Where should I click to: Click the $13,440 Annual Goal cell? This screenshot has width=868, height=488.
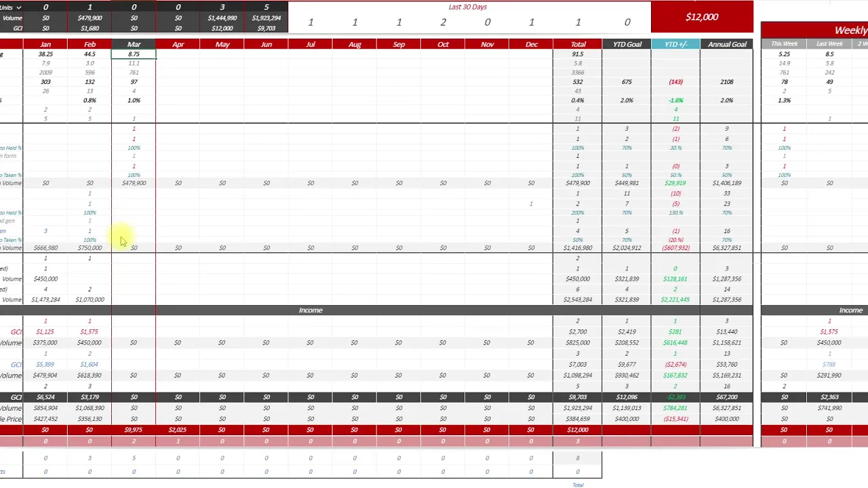pos(727,332)
